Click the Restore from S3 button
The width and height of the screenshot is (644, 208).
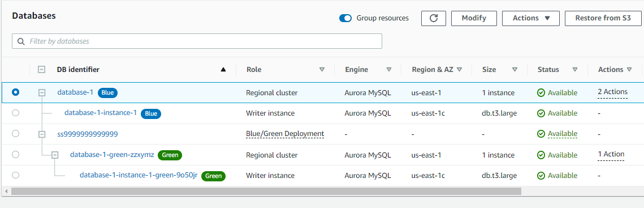[603, 18]
